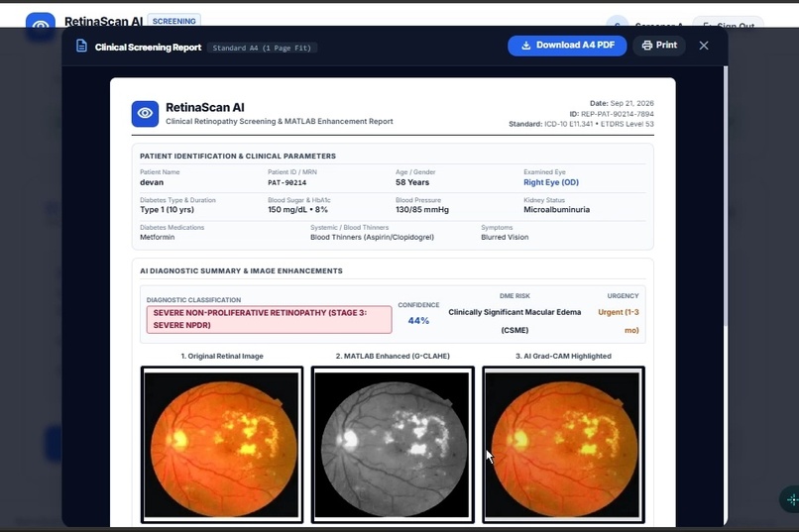Click the Urgent (1-3 mo) urgency value
This screenshot has width=799, height=532.
[619, 321]
